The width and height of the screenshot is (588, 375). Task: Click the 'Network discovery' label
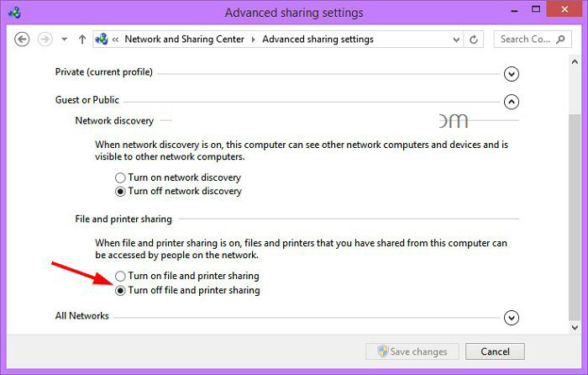point(114,120)
